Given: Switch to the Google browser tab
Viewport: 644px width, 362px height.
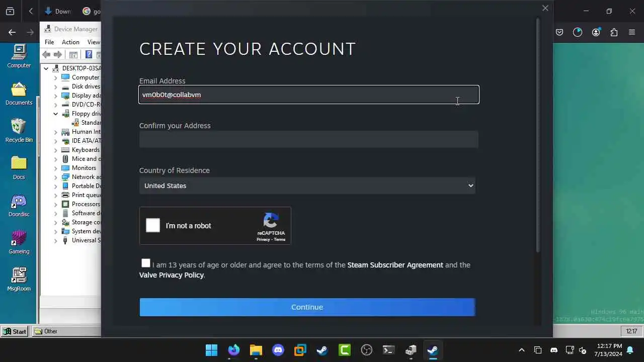Looking at the screenshot, I should [92, 11].
